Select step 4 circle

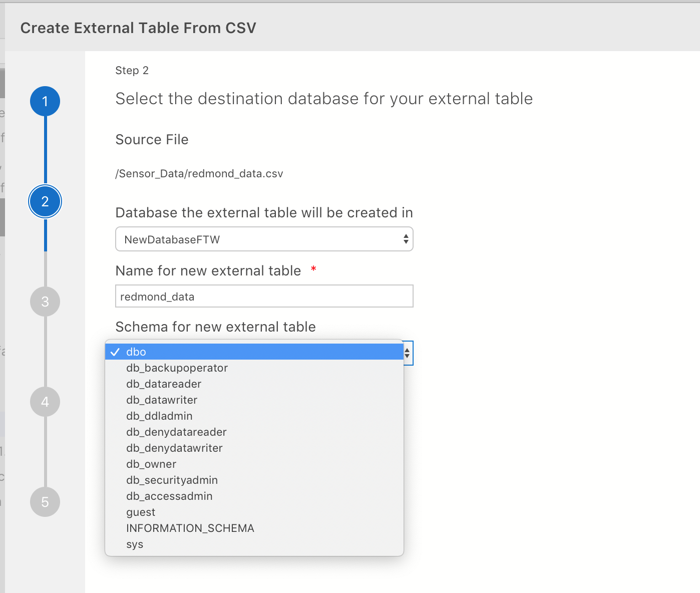tap(45, 402)
